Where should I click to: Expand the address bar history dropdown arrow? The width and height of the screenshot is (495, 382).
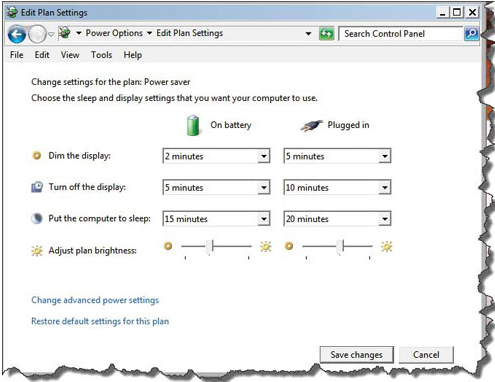coord(308,34)
